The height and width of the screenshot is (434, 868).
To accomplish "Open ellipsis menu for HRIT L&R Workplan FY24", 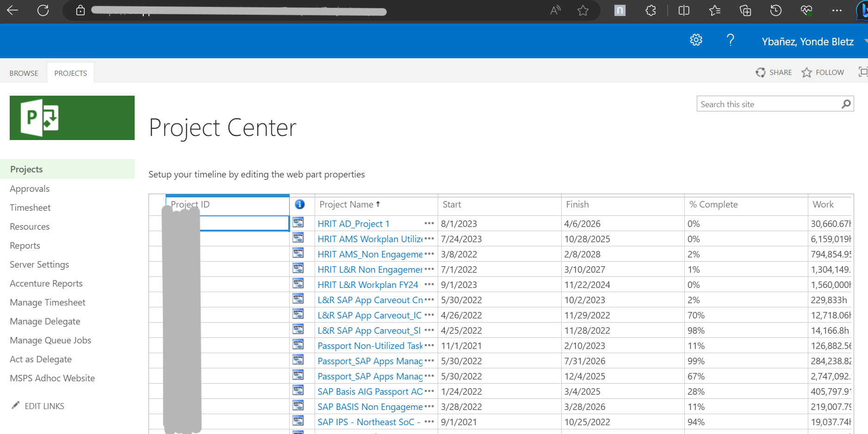I will point(429,285).
